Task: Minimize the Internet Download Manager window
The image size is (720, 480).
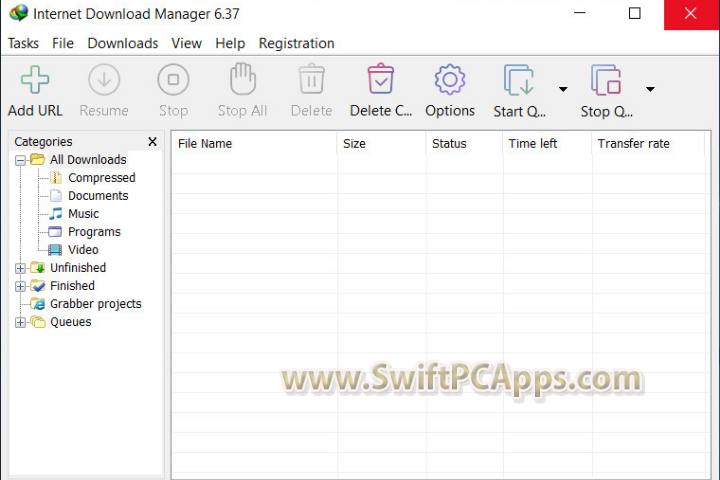Action: (580, 13)
